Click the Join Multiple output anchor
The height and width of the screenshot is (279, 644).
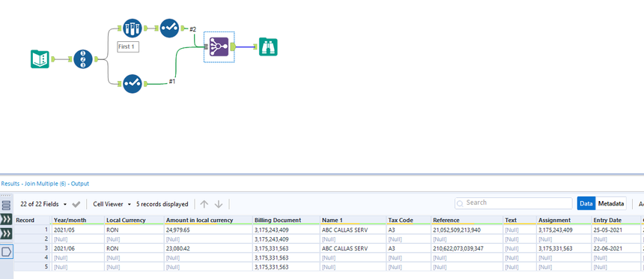point(232,47)
